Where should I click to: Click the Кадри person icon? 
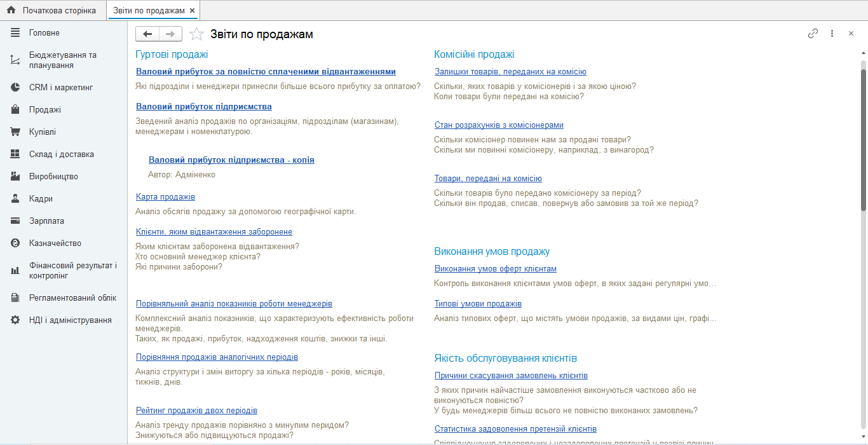pos(15,199)
